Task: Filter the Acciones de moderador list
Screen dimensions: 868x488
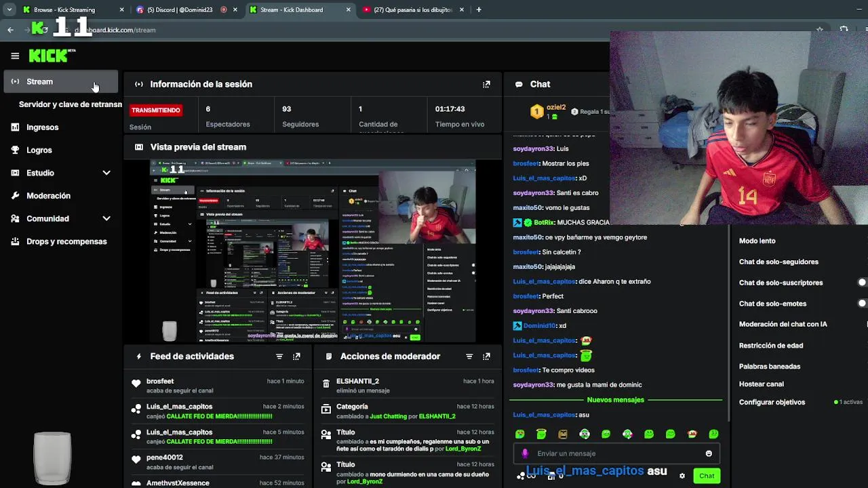Action: point(469,356)
